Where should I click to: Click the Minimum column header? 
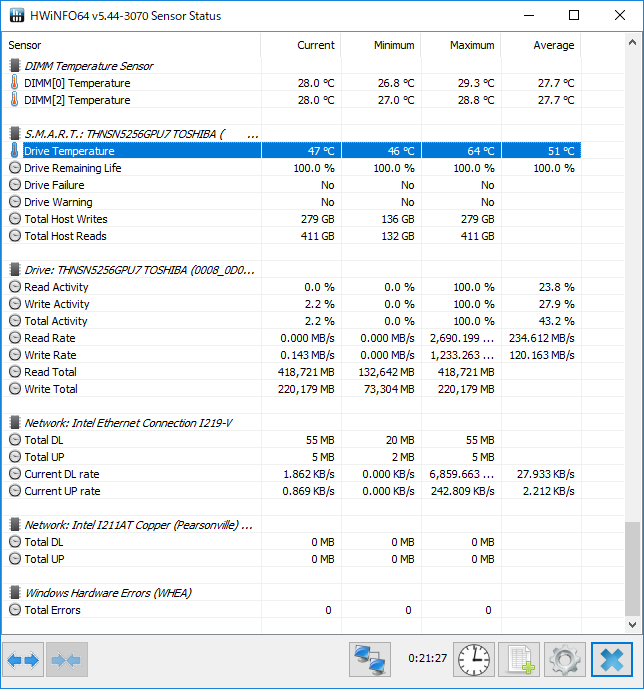(381, 45)
